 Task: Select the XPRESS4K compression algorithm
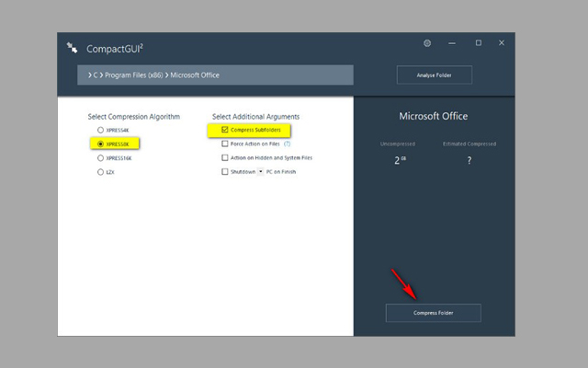[101, 131]
